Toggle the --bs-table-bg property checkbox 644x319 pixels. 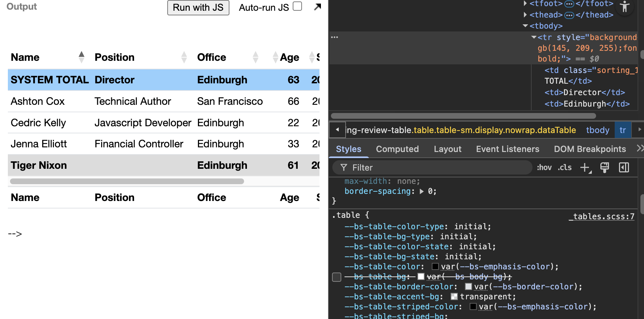click(337, 277)
